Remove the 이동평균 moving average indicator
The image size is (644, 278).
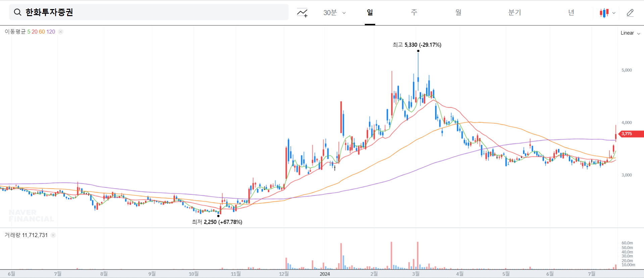coord(60,32)
